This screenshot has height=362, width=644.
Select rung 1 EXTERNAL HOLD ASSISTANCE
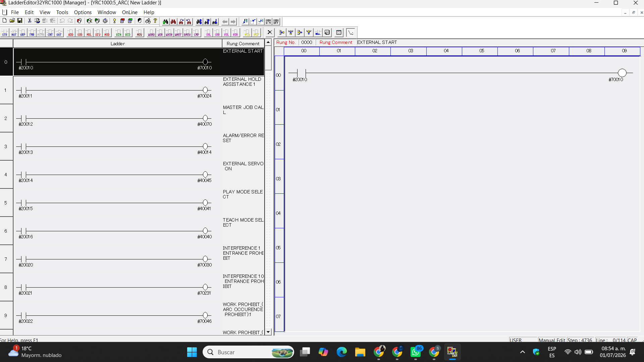tap(139, 90)
